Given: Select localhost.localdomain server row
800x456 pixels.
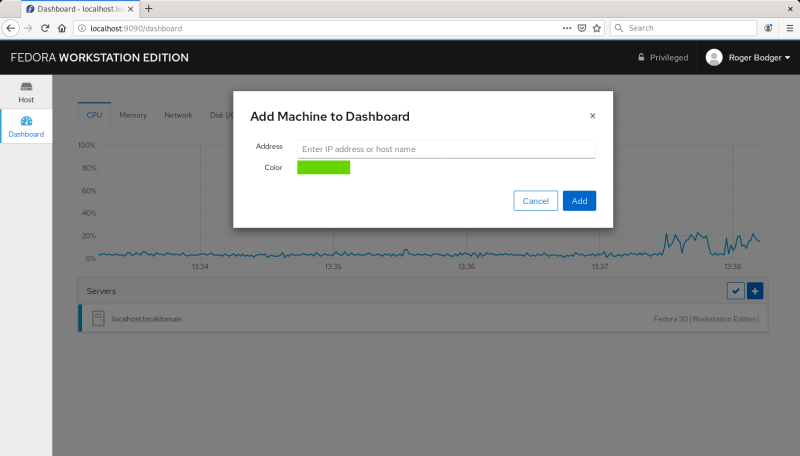Looking at the screenshot, I should click(x=423, y=319).
